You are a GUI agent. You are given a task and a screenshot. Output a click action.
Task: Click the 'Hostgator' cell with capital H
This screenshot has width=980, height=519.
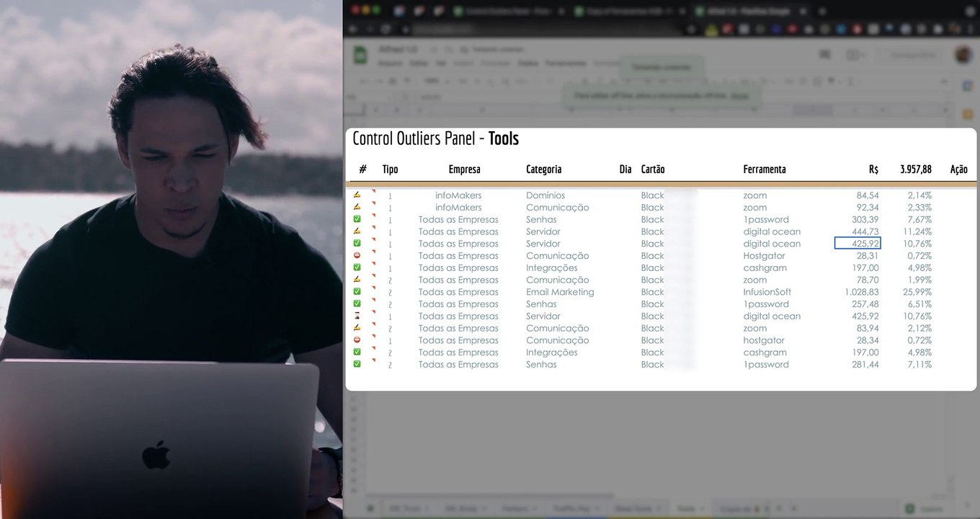pyautogui.click(x=765, y=256)
